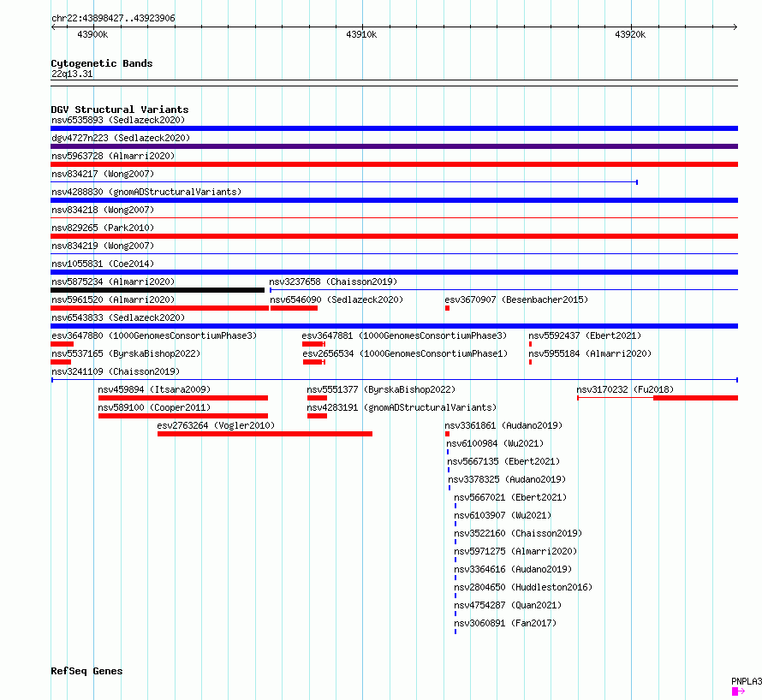Click the nsv2804650 (Huddleston2016) label
The height and width of the screenshot is (700, 762).
(x=523, y=587)
